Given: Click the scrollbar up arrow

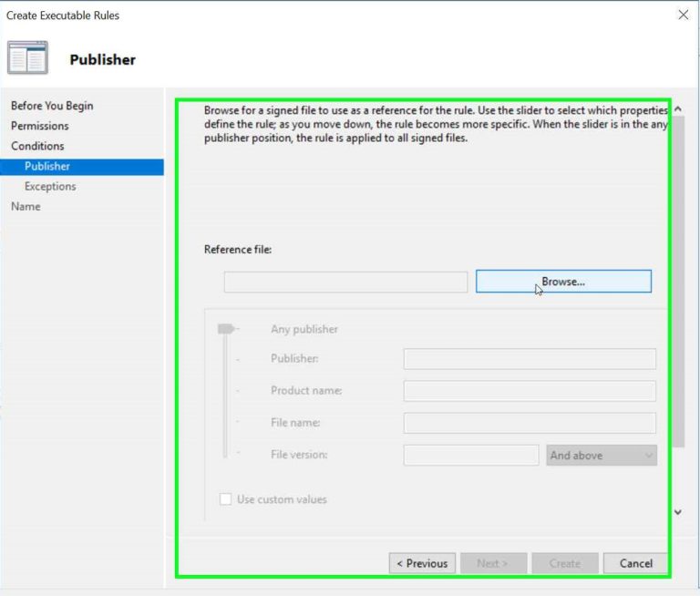Looking at the screenshot, I should [677, 109].
